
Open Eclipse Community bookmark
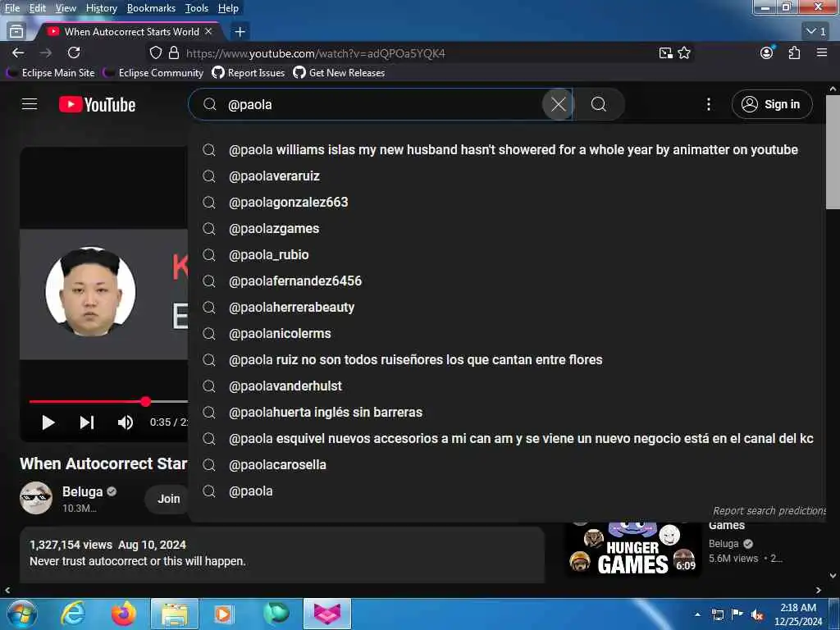(x=153, y=73)
